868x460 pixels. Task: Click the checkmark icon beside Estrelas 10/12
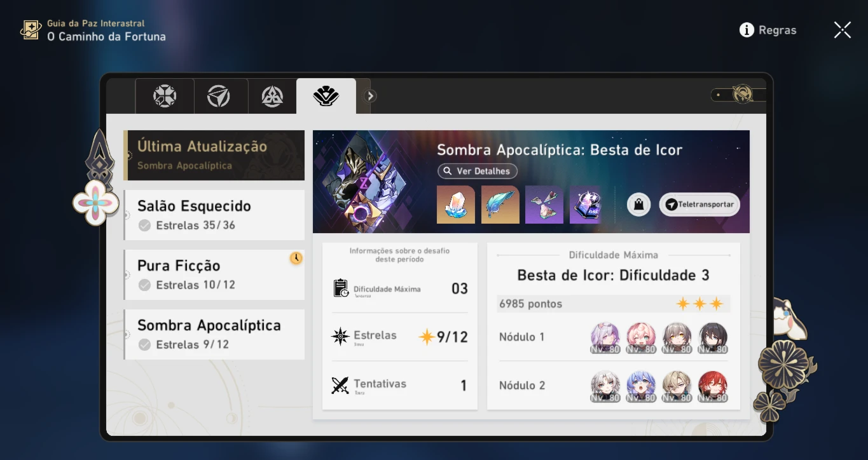(x=145, y=285)
